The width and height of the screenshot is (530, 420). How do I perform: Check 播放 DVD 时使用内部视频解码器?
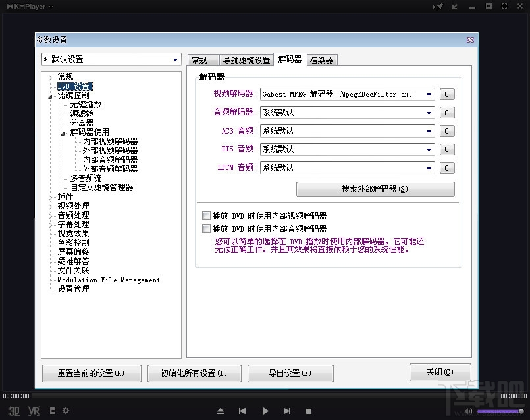click(x=207, y=215)
